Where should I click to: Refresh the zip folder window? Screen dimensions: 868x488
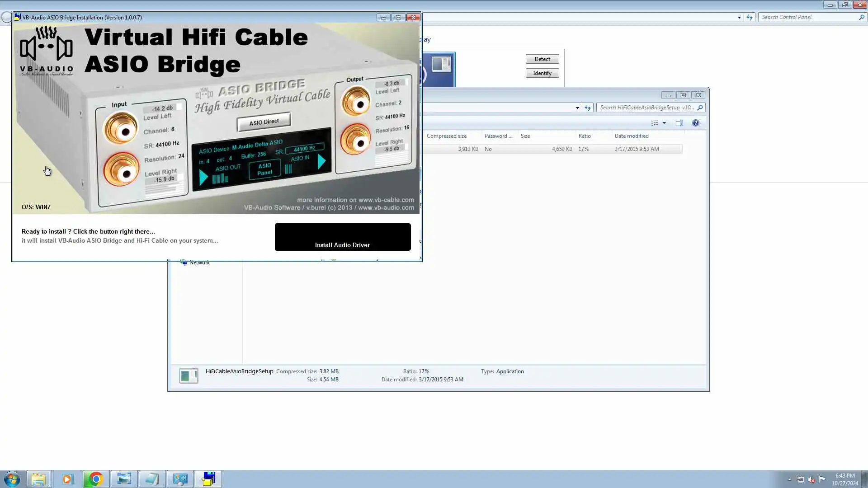click(x=588, y=108)
